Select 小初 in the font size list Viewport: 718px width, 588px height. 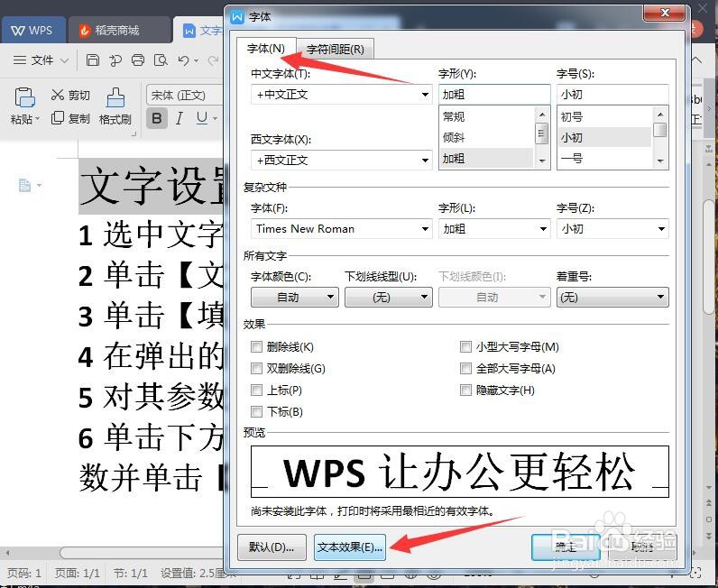[x=605, y=137]
